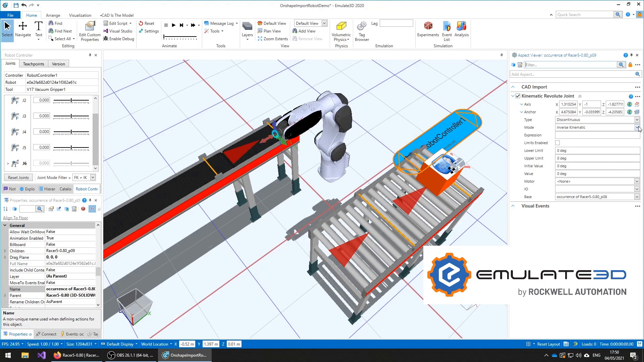Open the Joint Mode Filter dropdown
The width and height of the screenshot is (644, 362).
pyautogui.click(x=93, y=178)
